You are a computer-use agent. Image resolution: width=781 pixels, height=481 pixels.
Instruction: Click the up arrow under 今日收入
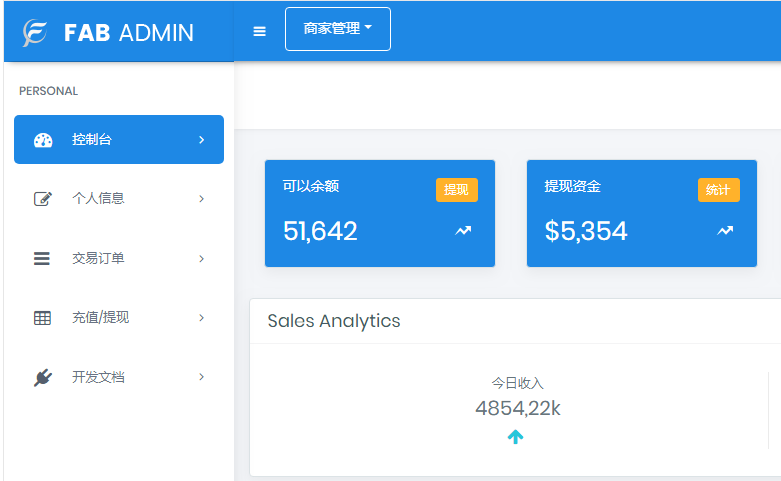pos(515,437)
